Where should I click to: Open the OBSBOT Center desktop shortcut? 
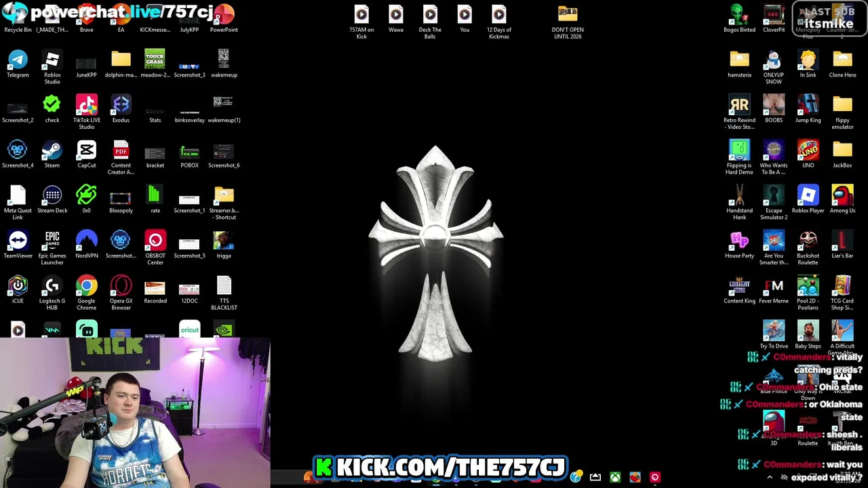pyautogui.click(x=155, y=248)
